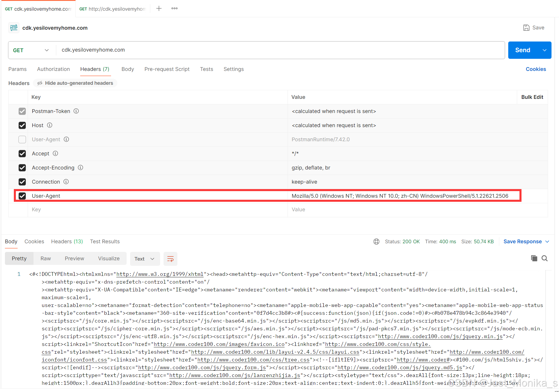Click Hide auto-generated headers button
The image size is (559, 392).
pyautogui.click(x=75, y=83)
